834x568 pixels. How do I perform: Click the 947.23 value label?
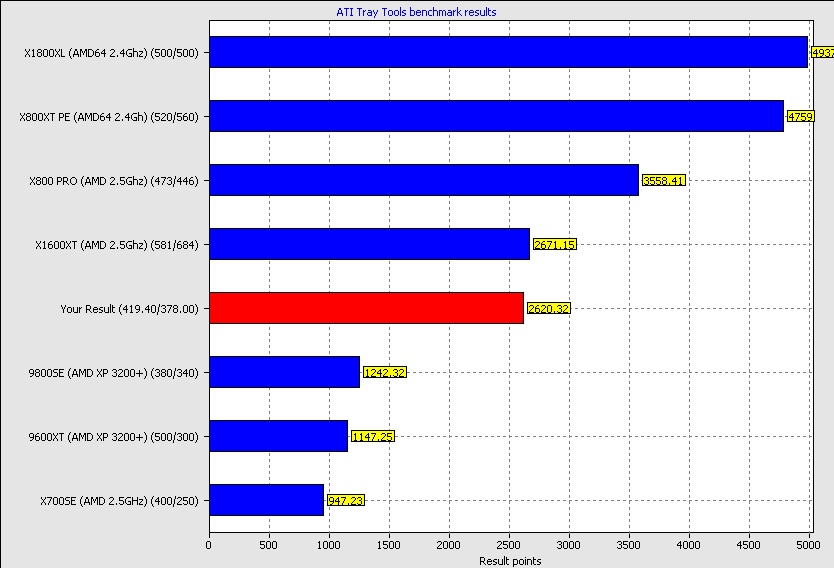pos(346,500)
